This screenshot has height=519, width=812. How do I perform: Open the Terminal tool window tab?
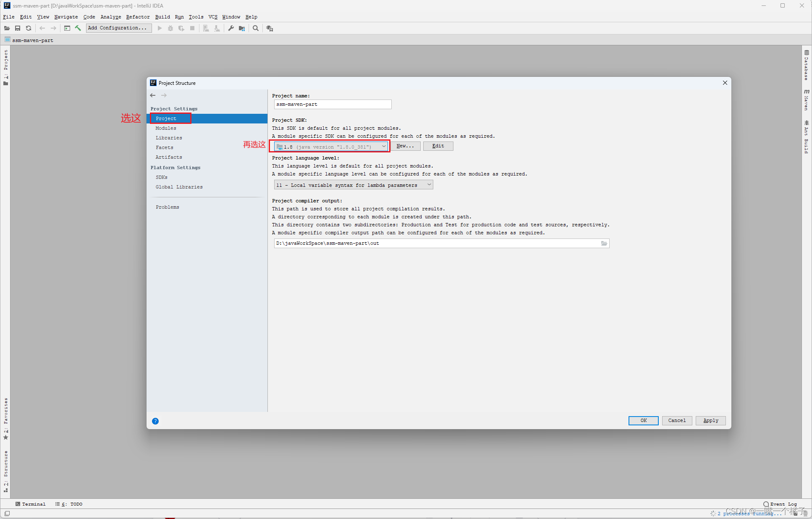pyautogui.click(x=30, y=504)
